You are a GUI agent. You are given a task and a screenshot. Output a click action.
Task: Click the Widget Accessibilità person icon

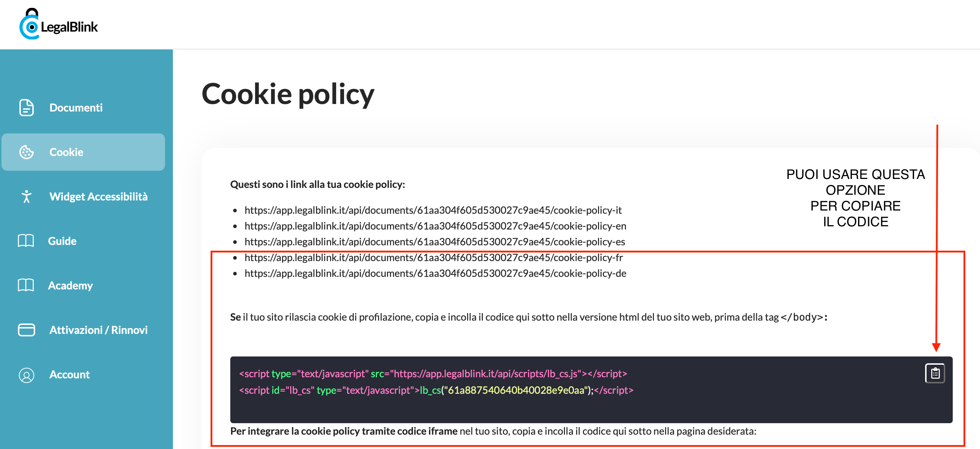pyautogui.click(x=26, y=197)
